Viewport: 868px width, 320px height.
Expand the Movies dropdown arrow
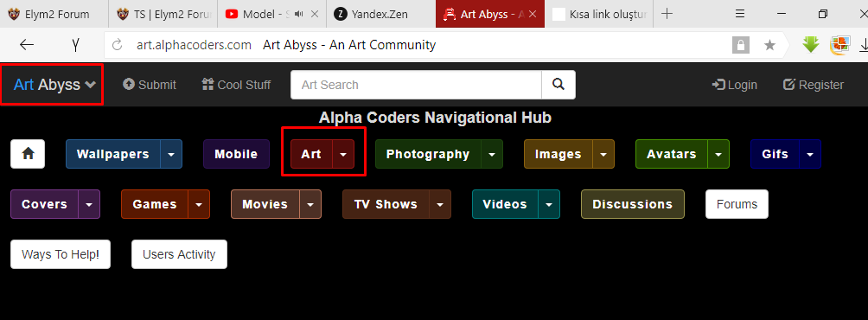[x=310, y=204]
